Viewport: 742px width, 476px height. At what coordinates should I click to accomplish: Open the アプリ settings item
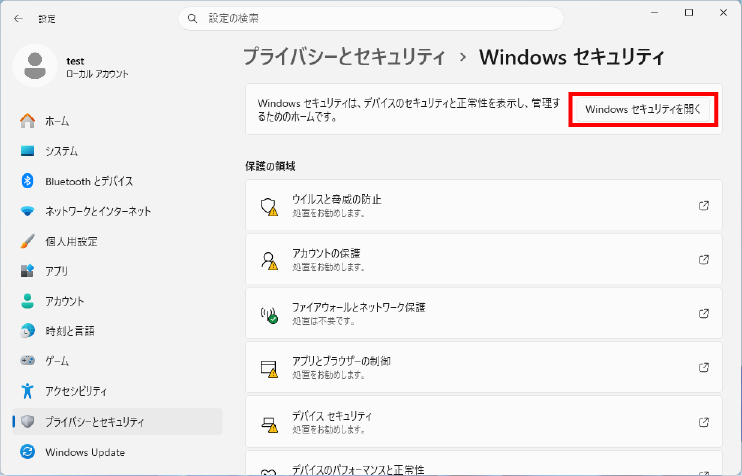117,271
